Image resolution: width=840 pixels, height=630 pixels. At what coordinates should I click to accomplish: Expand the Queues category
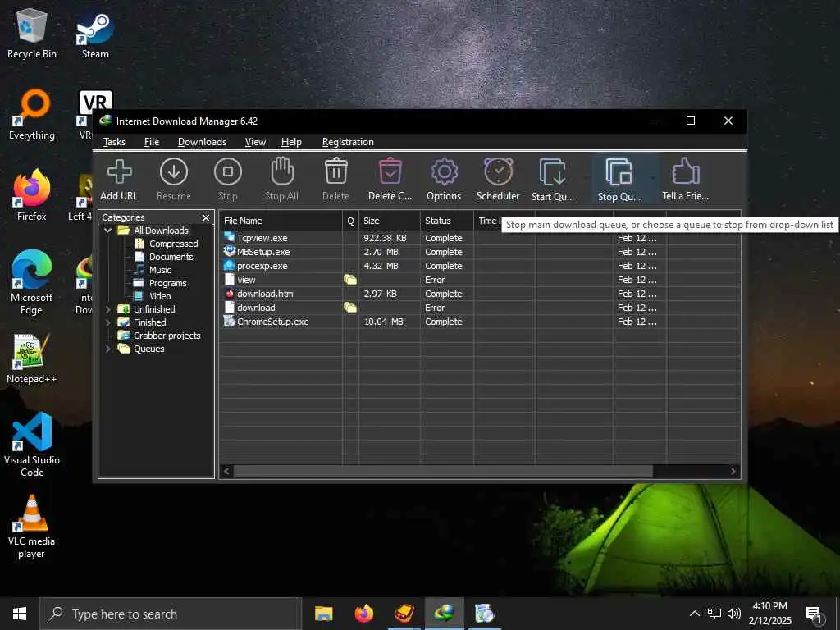click(107, 349)
